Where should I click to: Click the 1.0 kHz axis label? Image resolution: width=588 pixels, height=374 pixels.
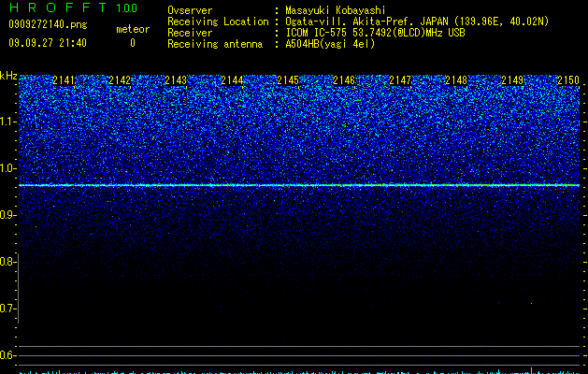7,168
